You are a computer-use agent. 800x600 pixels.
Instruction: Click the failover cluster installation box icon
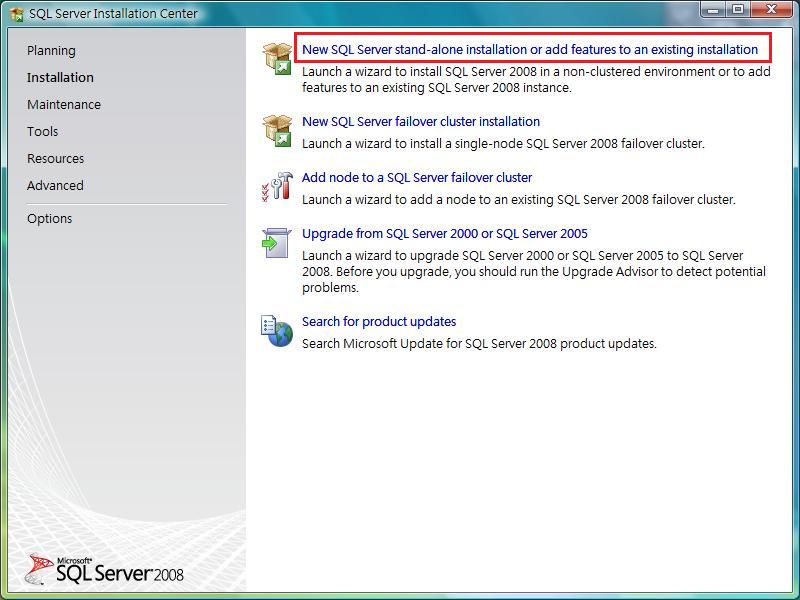pos(277,131)
